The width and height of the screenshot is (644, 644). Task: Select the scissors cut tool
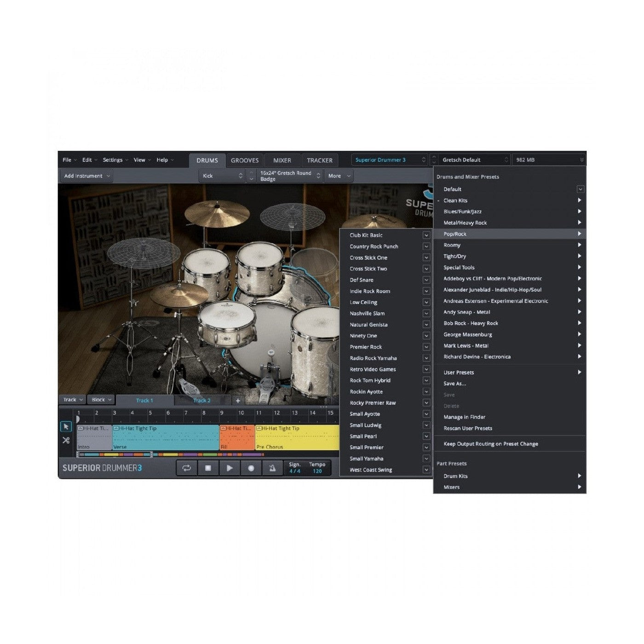(x=66, y=440)
